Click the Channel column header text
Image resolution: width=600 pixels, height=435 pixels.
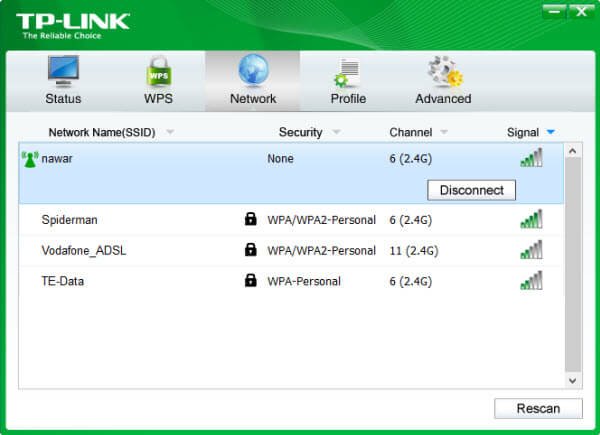411,132
